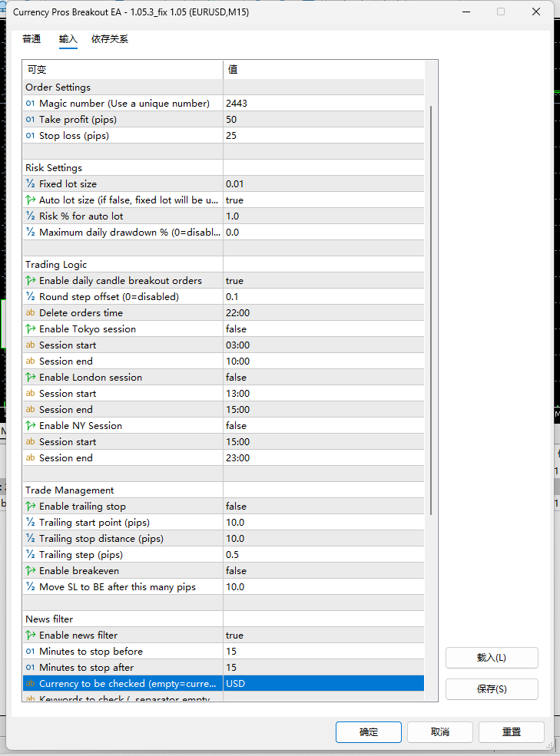Click the 可变 column header
560x756 pixels.
[x=123, y=69]
